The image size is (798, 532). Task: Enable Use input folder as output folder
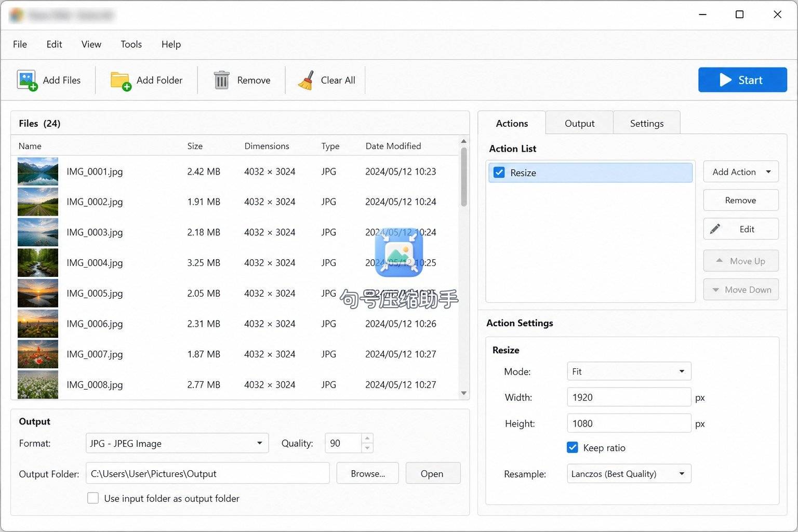pos(93,498)
